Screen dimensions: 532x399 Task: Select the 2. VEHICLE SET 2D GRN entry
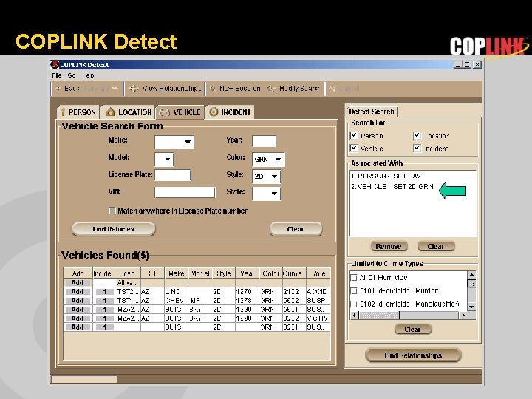(x=392, y=187)
